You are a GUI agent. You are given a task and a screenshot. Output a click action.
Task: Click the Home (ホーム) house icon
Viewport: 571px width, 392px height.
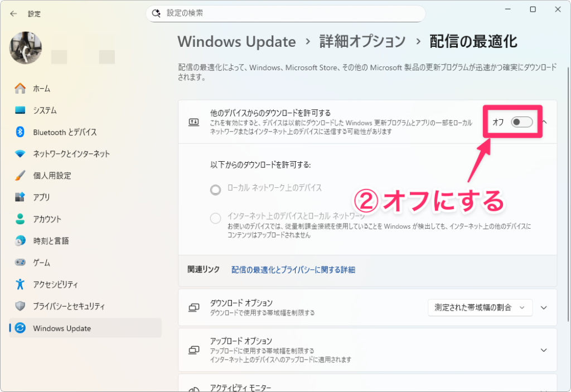click(20, 88)
